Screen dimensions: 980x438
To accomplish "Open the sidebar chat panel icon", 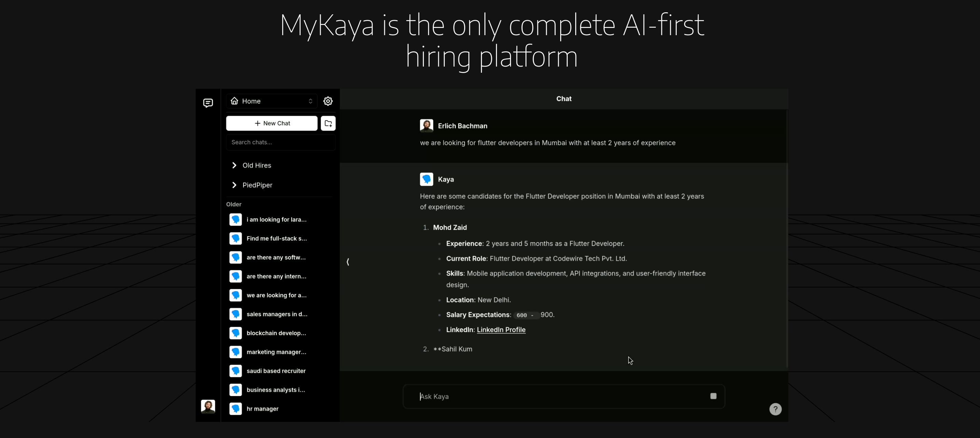I will tap(207, 102).
